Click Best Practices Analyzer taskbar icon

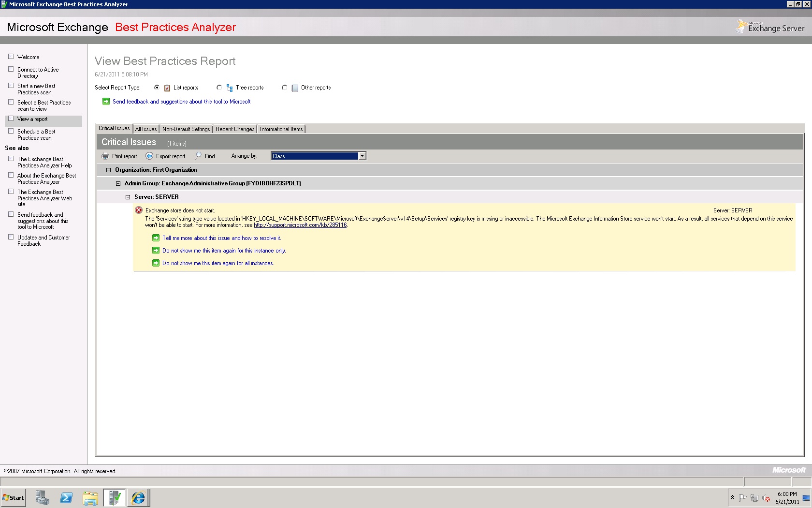[x=115, y=497]
